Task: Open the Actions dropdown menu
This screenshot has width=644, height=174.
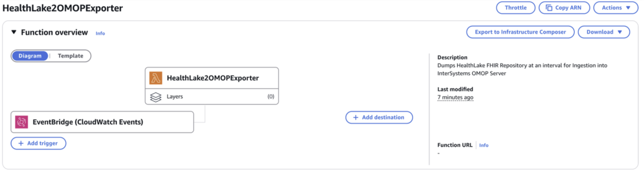Action: coord(616,8)
